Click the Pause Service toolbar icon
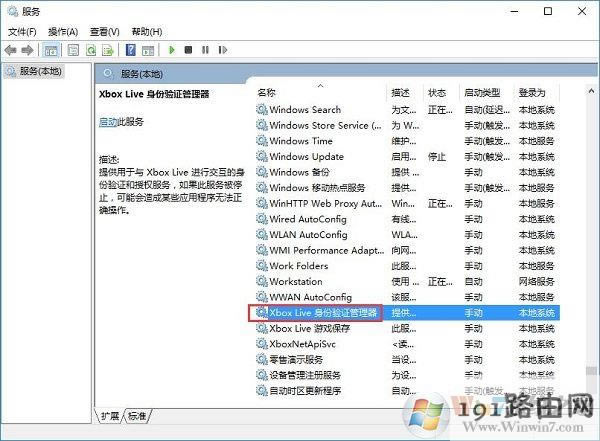The image size is (600, 441). click(x=204, y=49)
